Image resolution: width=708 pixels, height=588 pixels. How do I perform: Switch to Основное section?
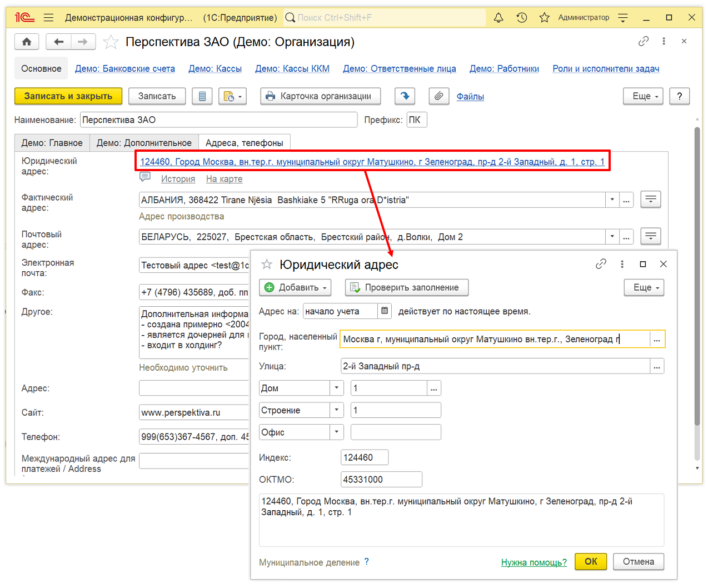click(x=41, y=68)
